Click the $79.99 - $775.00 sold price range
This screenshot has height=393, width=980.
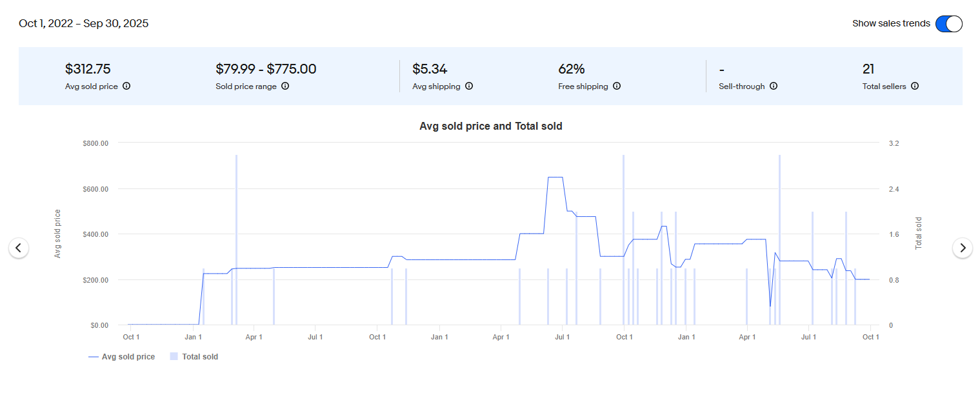(266, 69)
